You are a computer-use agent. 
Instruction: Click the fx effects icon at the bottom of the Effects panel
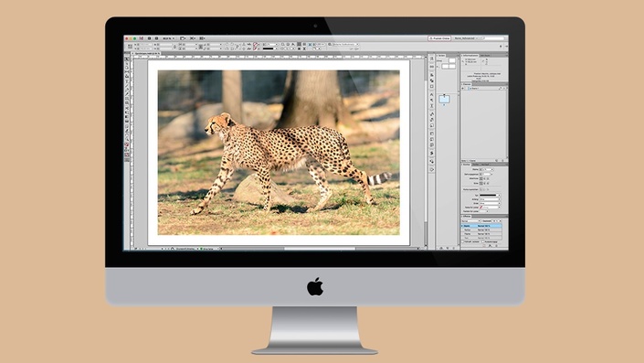point(490,245)
